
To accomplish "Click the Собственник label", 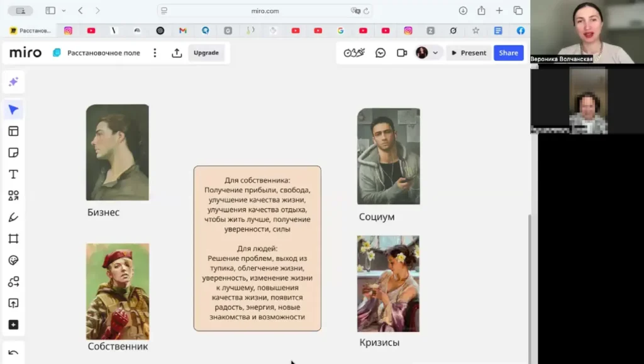I will click(x=118, y=346).
